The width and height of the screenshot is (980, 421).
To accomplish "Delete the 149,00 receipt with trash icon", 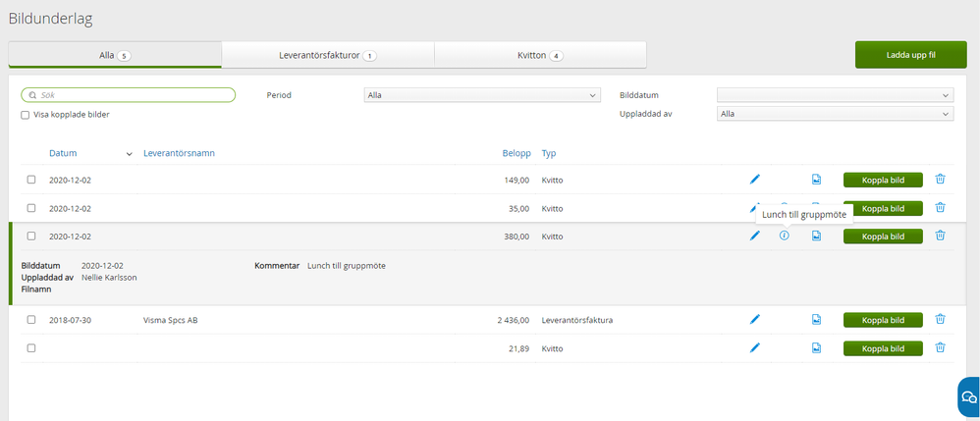I will point(940,180).
